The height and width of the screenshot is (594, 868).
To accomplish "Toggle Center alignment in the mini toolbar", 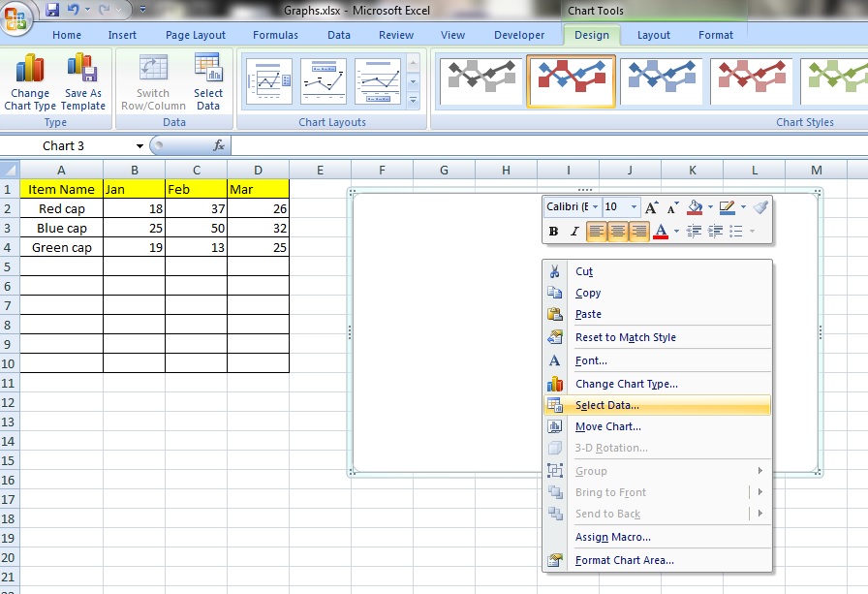I will [x=617, y=232].
